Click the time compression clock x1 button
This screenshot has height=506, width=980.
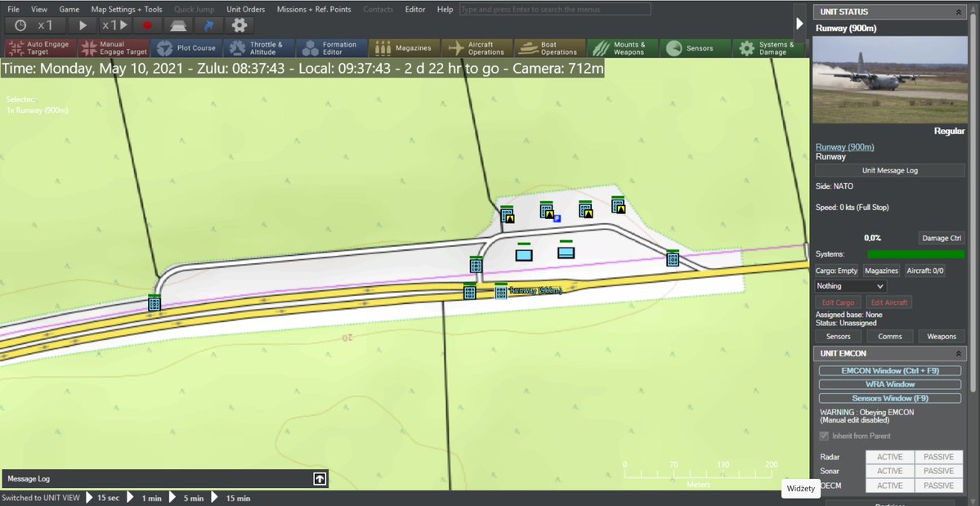(34, 25)
